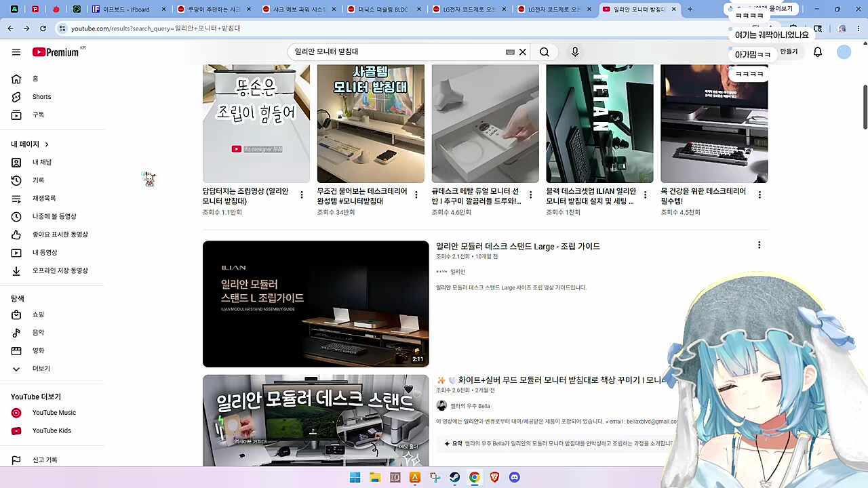Close the 일리안 모니터 받침대 YouTube tab

click(x=674, y=9)
